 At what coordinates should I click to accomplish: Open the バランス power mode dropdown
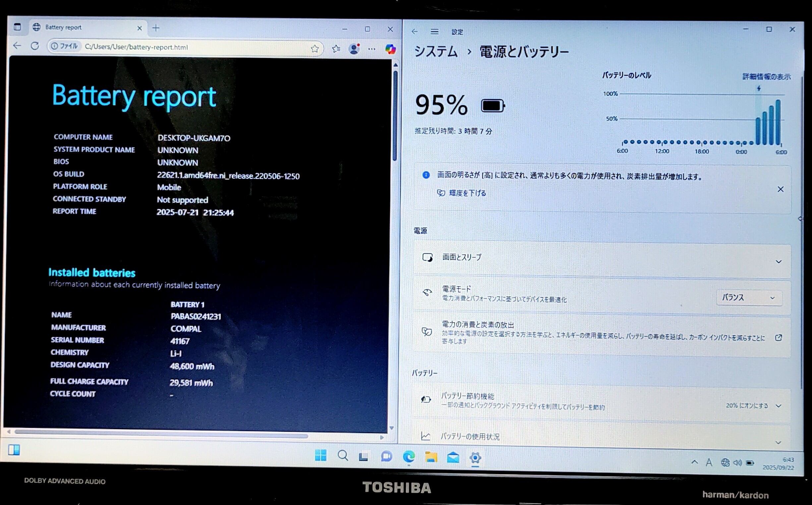click(x=749, y=298)
